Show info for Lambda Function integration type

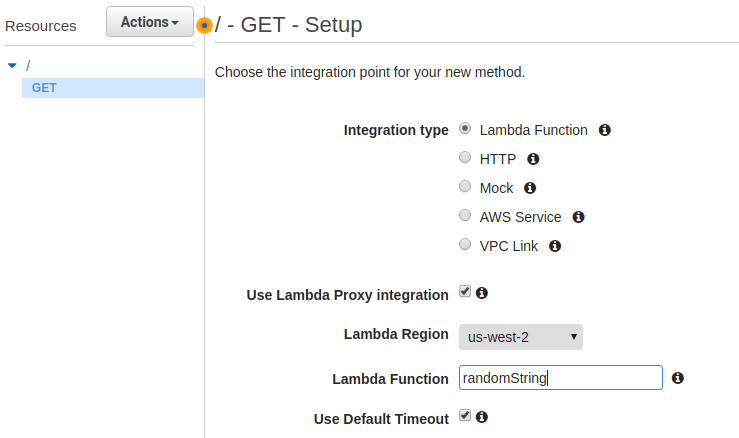[x=605, y=130]
